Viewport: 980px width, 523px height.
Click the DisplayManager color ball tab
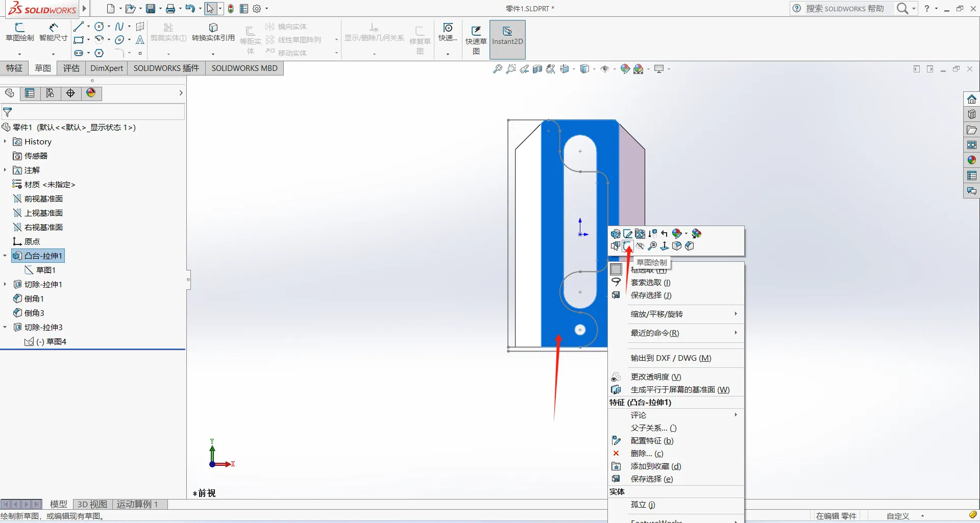pos(91,93)
